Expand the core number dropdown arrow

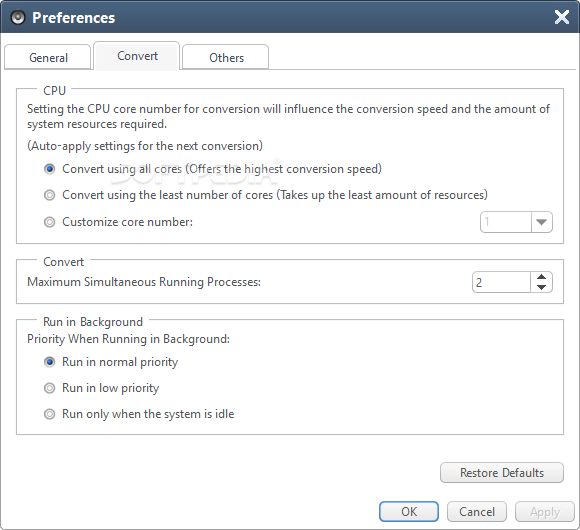pos(542,222)
